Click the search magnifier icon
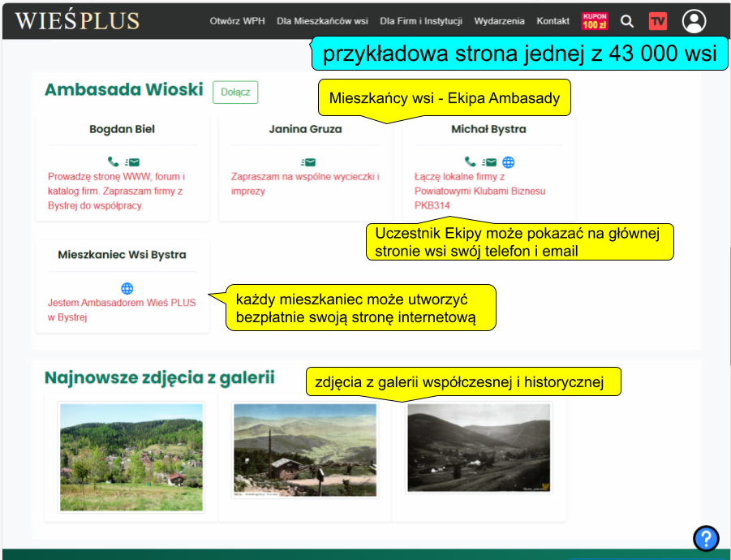This screenshot has height=560, width=731. point(627,21)
